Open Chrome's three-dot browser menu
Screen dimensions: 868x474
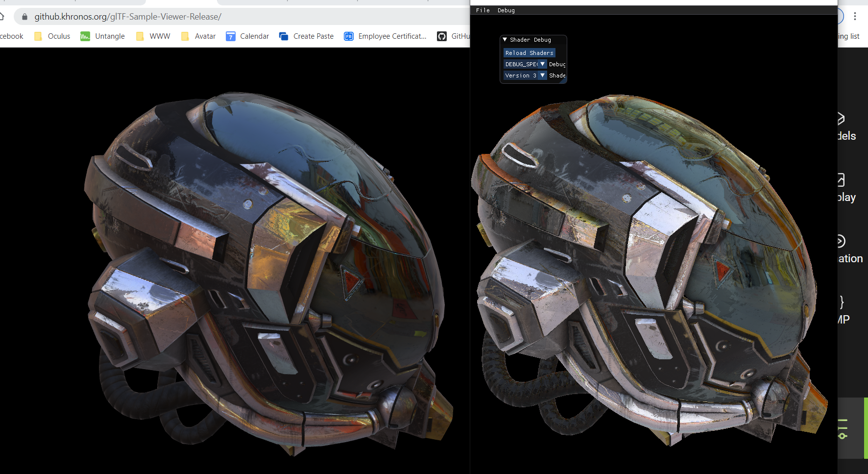click(x=856, y=16)
